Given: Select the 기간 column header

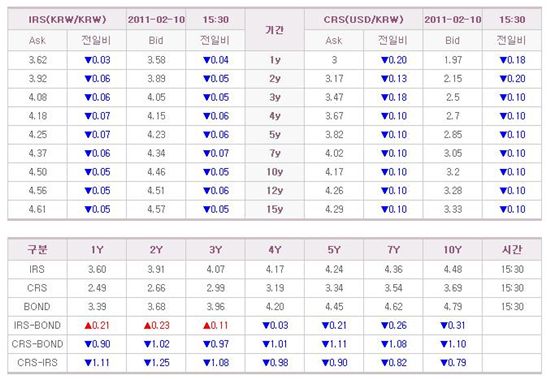Looking at the screenshot, I should [275, 30].
